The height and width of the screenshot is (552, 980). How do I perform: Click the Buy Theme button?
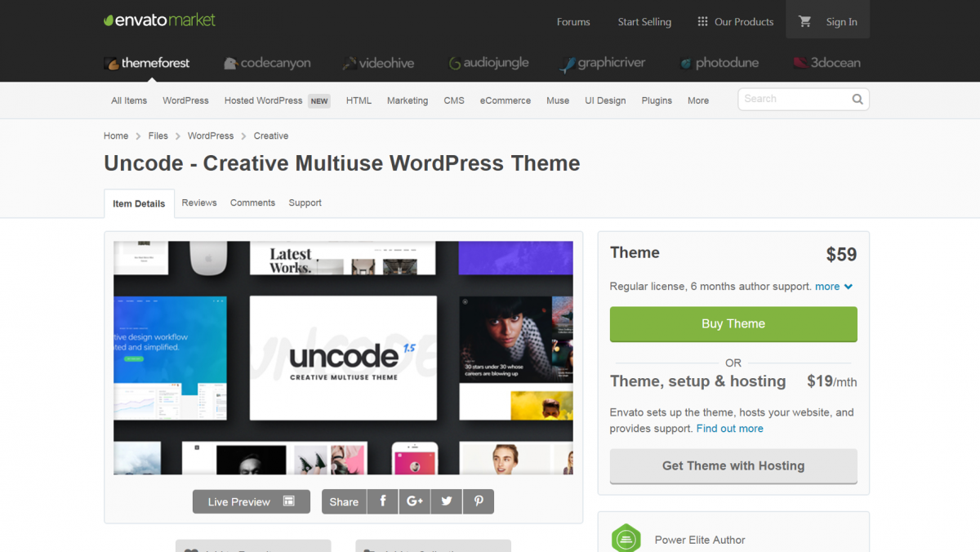pyautogui.click(x=733, y=324)
